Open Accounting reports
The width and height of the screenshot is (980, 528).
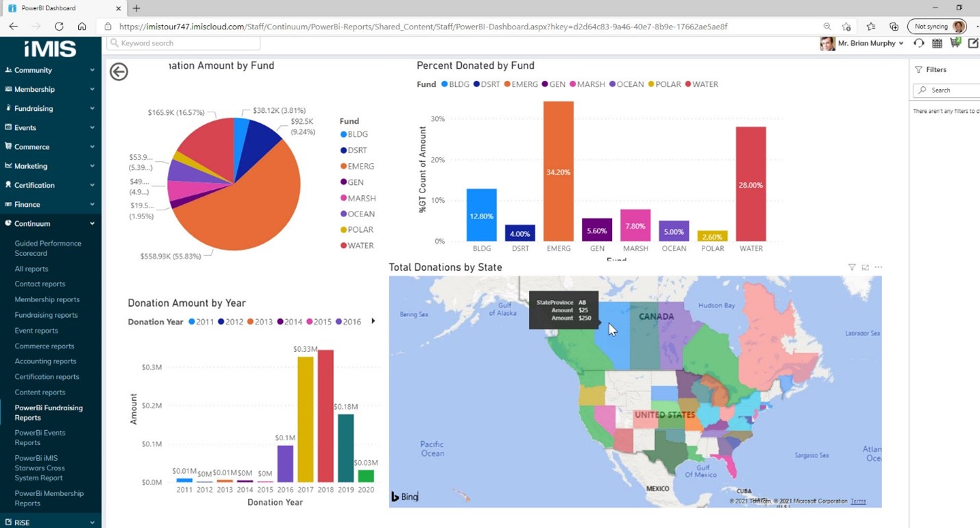45,361
